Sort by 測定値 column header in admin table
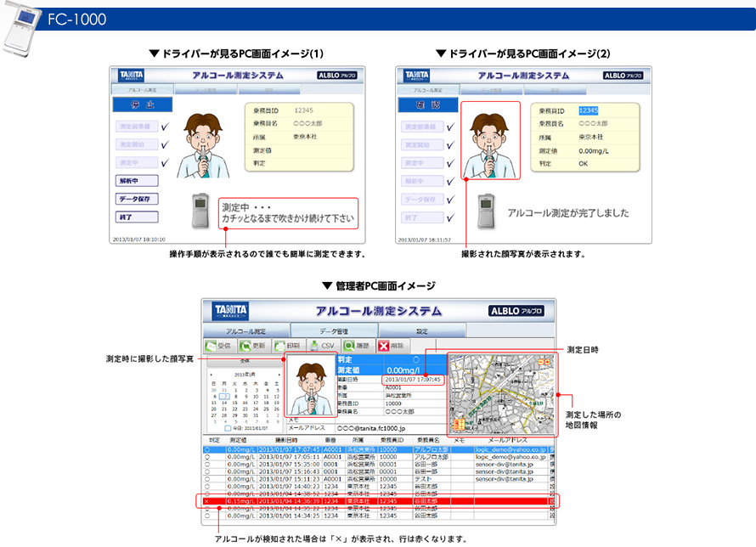 pyautogui.click(x=238, y=440)
